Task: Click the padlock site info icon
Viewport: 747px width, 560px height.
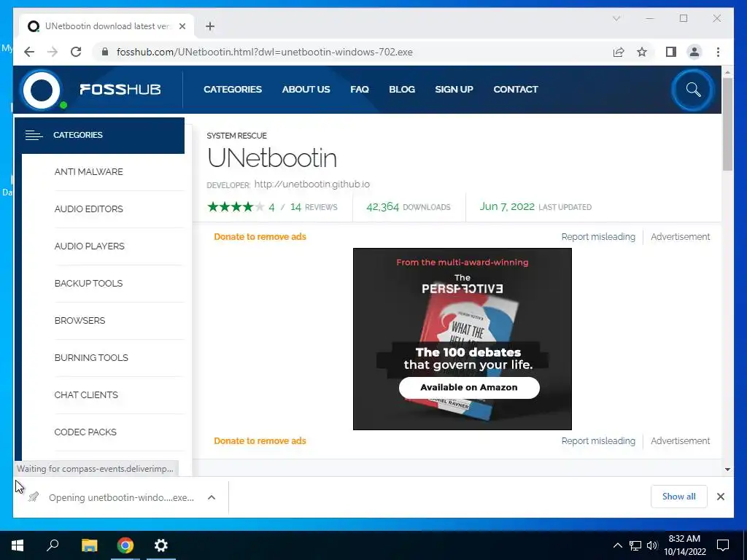Action: (x=105, y=52)
